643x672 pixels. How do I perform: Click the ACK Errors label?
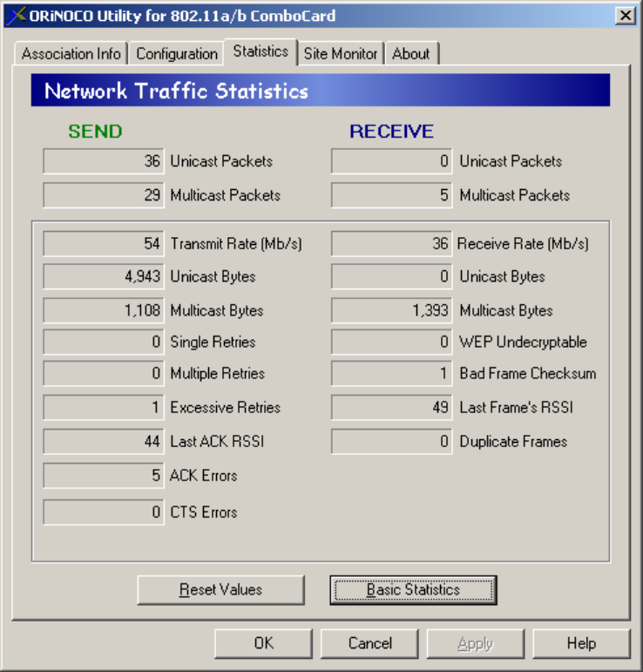click(204, 475)
